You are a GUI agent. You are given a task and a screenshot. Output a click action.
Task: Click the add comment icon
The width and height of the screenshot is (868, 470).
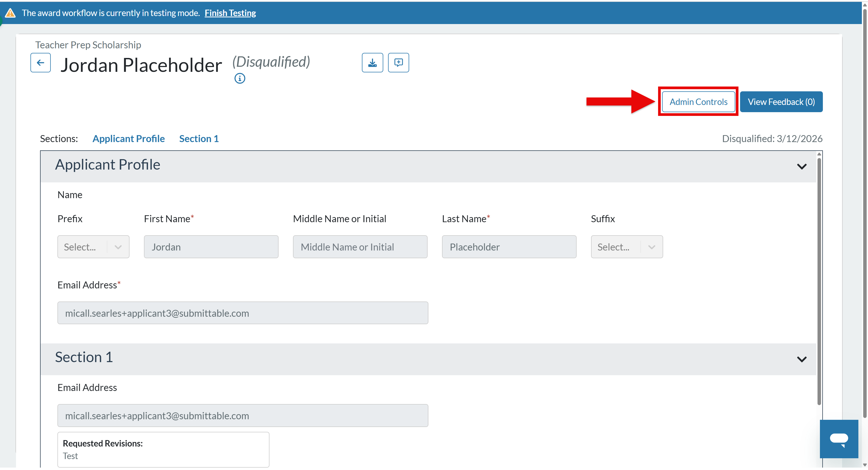398,63
